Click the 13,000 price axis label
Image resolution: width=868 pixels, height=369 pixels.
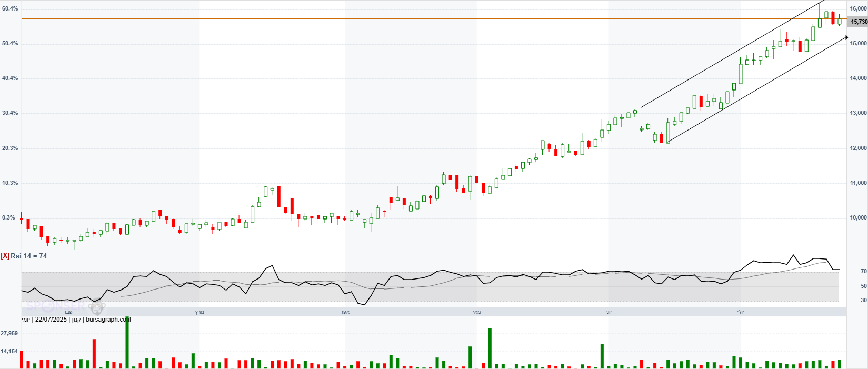pyautogui.click(x=858, y=113)
